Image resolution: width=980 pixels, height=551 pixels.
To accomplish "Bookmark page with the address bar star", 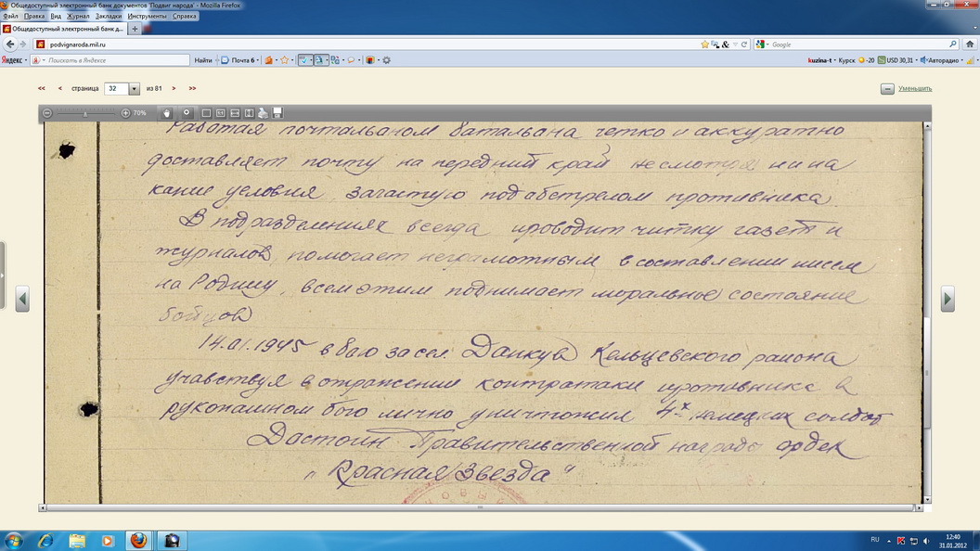I will (704, 44).
